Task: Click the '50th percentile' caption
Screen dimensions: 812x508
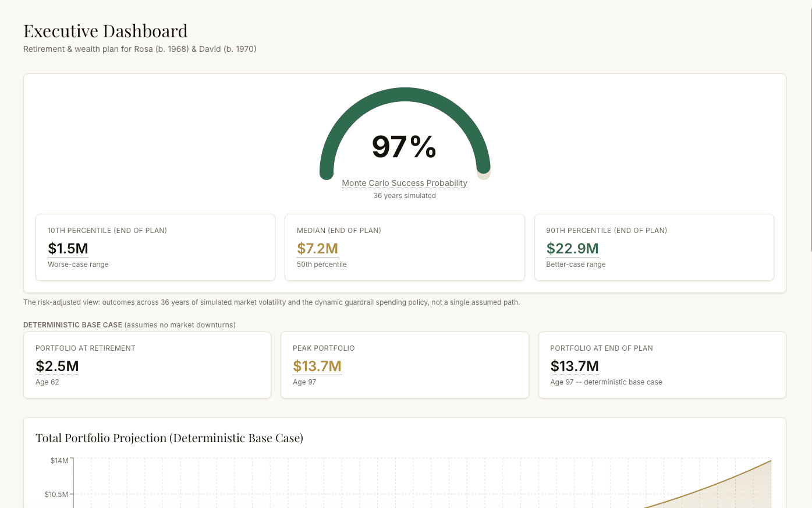Action: click(322, 264)
